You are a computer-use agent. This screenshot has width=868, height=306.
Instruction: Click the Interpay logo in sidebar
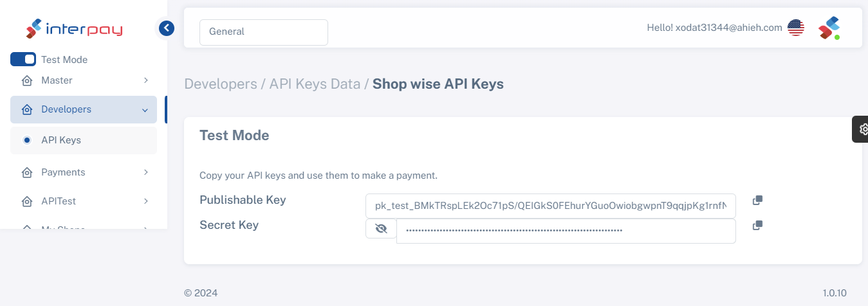(x=74, y=29)
